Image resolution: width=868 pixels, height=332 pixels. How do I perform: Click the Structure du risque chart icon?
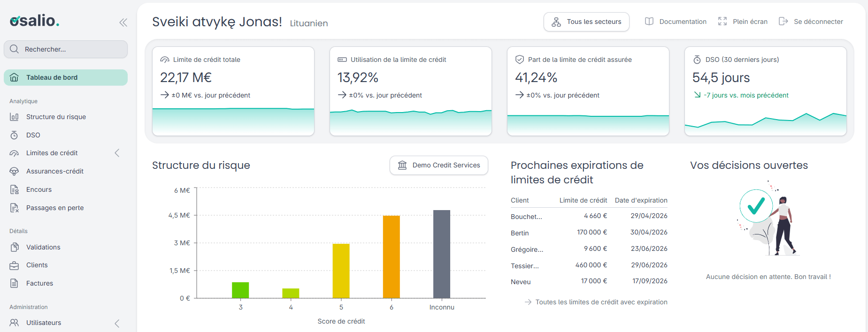pyautogui.click(x=15, y=117)
